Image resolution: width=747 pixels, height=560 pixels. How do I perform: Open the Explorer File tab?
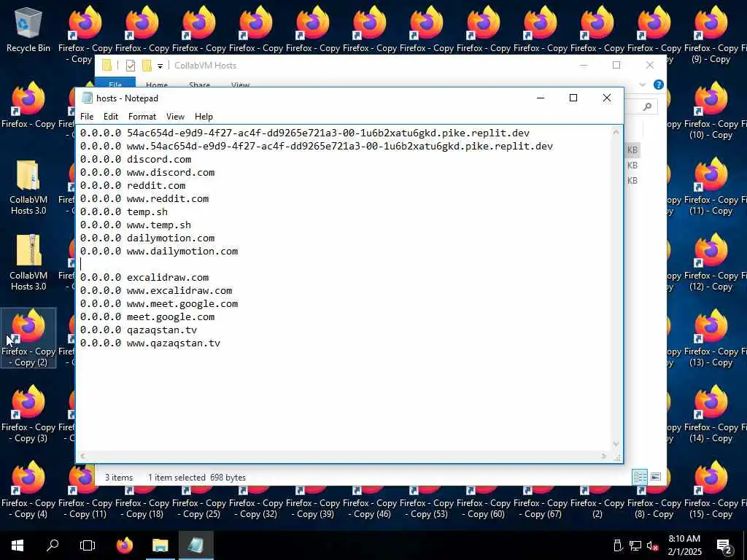pos(115,83)
